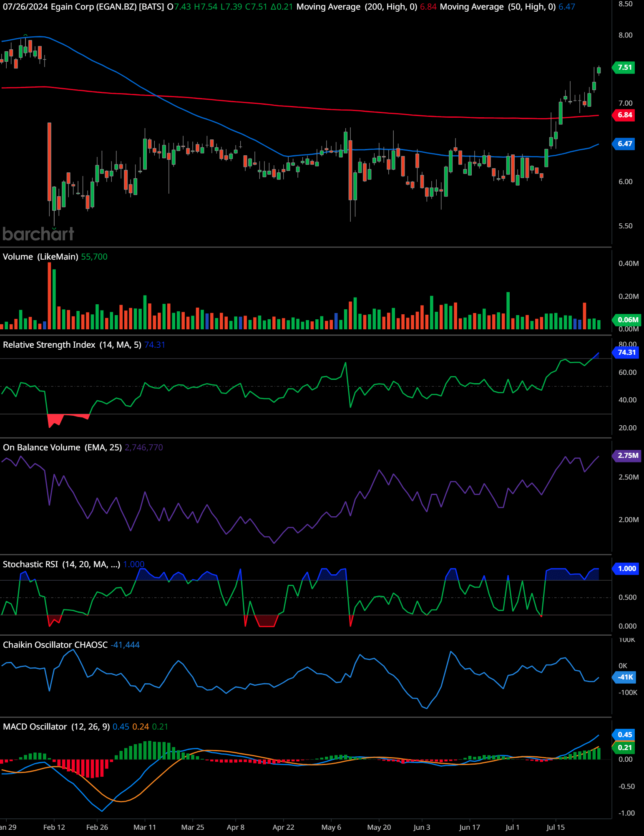Click the 2,746,770 OBV reading
Viewport: 644px width, 836px height.
[x=144, y=447]
